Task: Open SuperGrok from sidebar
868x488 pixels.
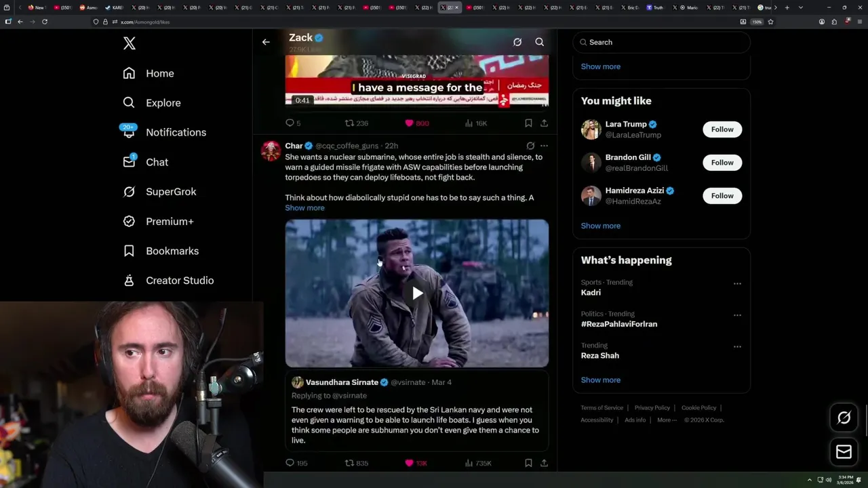Action: click(159, 192)
